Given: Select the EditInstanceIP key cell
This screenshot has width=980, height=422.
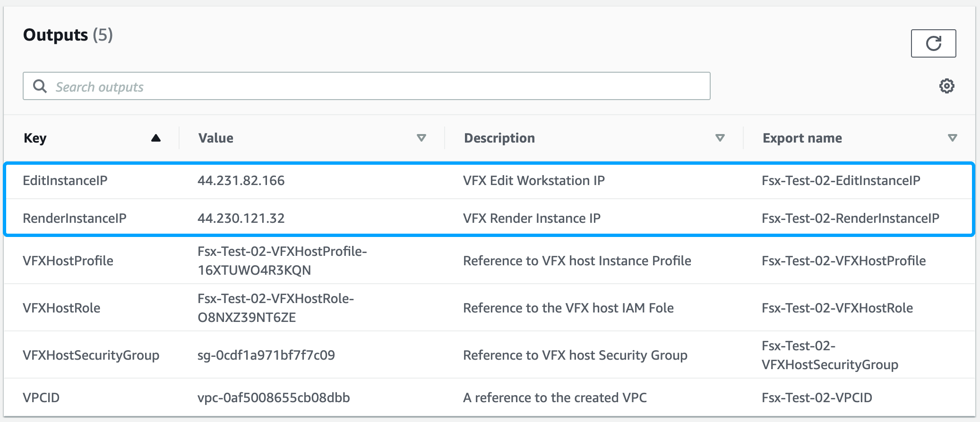Looking at the screenshot, I should click(65, 180).
